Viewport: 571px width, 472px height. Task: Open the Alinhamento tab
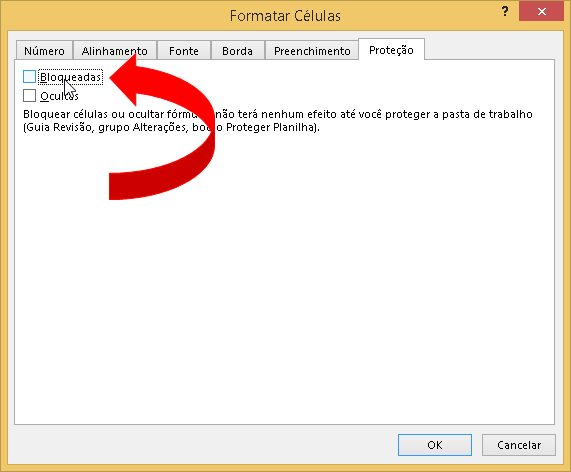tap(115, 51)
